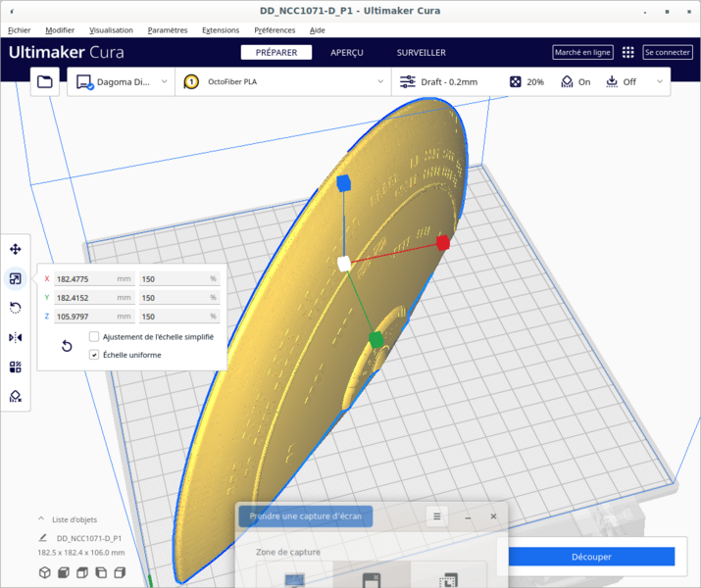The width and height of the screenshot is (701, 588).
Task: Uncheck Échelle uniforme checkbox
Action: point(94,355)
